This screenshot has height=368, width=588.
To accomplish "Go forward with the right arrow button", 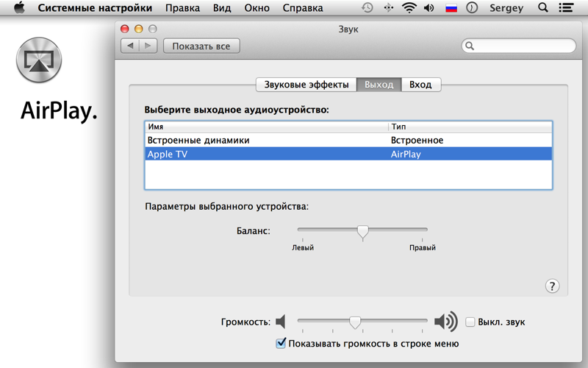I will (x=148, y=46).
